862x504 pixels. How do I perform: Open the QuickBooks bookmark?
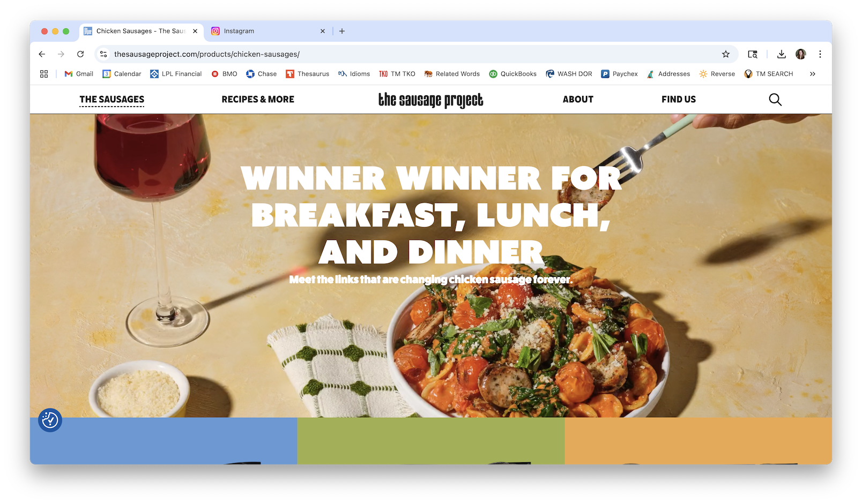[x=513, y=74]
